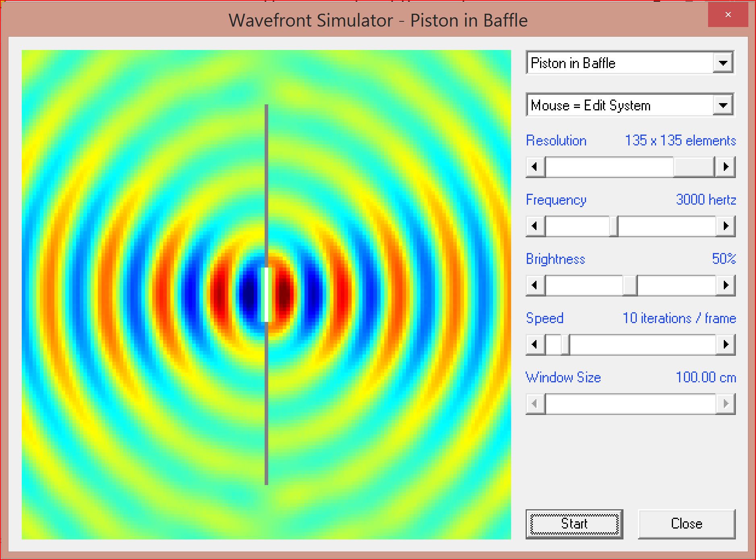Viewport: 756px width, 560px height.
Task: Click the Start button
Action: tap(574, 524)
